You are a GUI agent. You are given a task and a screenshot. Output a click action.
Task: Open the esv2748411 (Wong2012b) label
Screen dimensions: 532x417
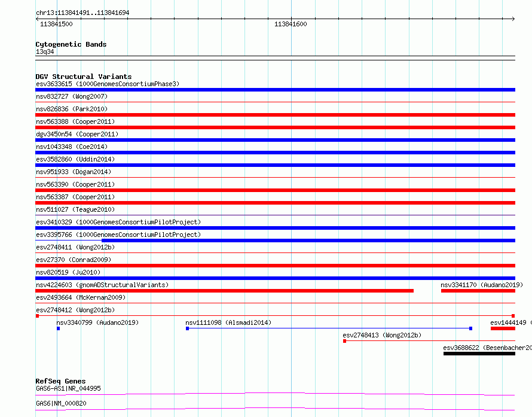tap(75, 247)
